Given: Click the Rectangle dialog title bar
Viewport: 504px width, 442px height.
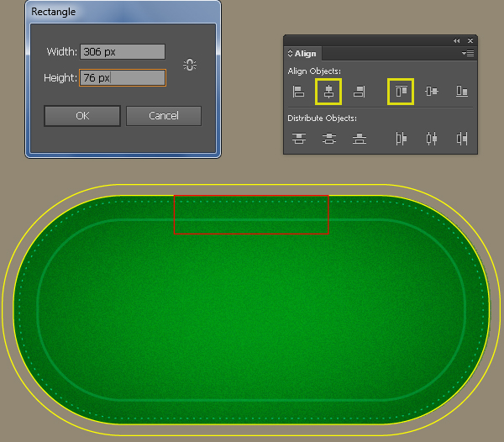Looking at the screenshot, I should point(123,12).
